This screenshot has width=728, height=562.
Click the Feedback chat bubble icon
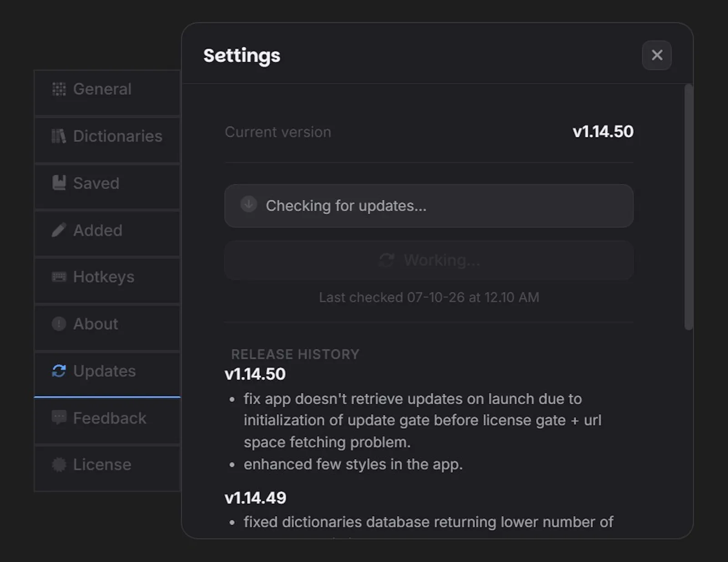[59, 417]
